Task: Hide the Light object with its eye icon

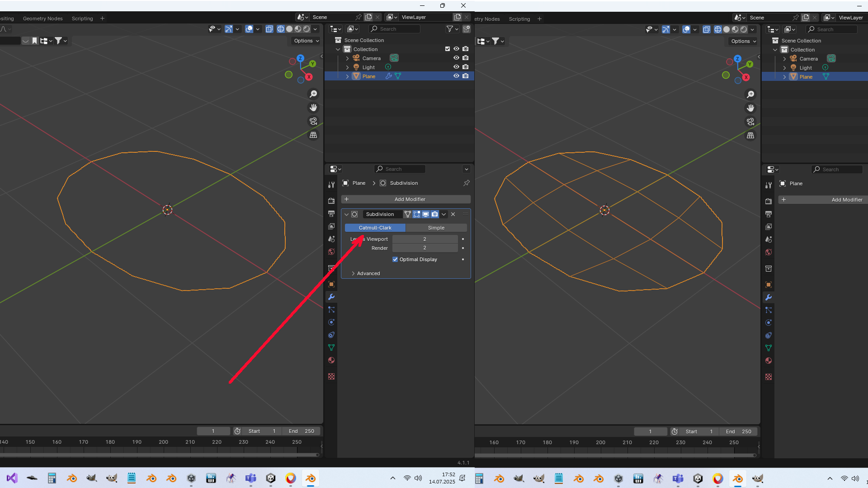Action: pos(456,67)
